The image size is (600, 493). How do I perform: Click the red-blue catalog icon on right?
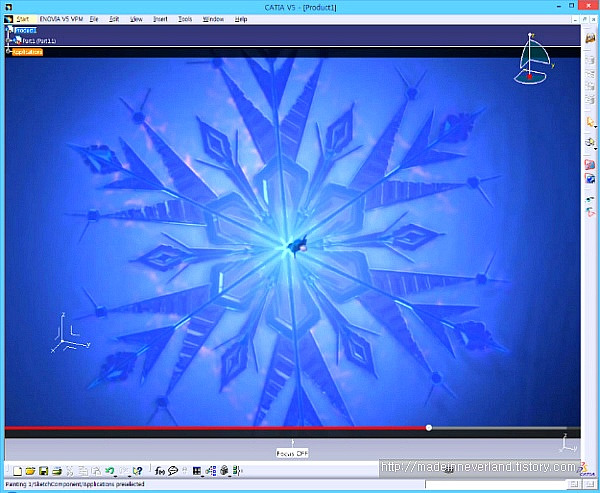(590, 165)
